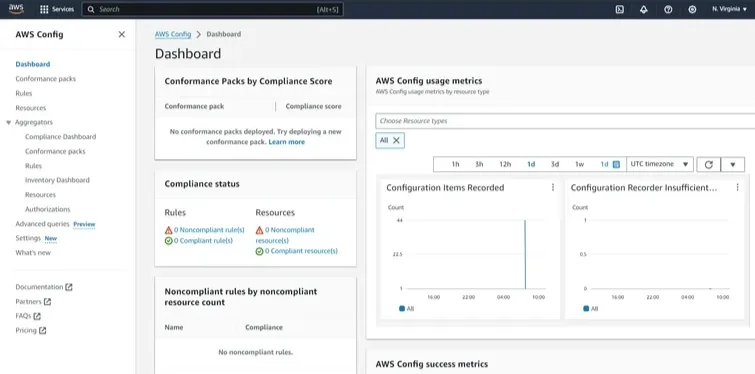Collapse the Aggregators tree section
This screenshot has height=374, width=755.
pos(9,123)
